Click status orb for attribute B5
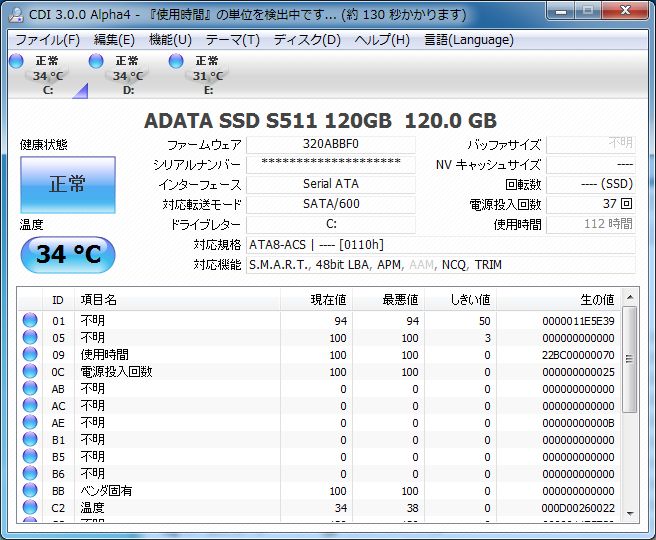 click(x=30, y=456)
